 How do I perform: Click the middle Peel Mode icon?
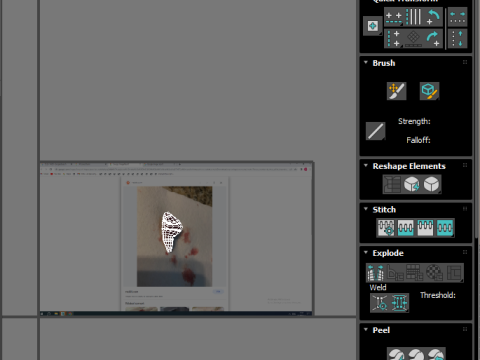tap(416, 354)
